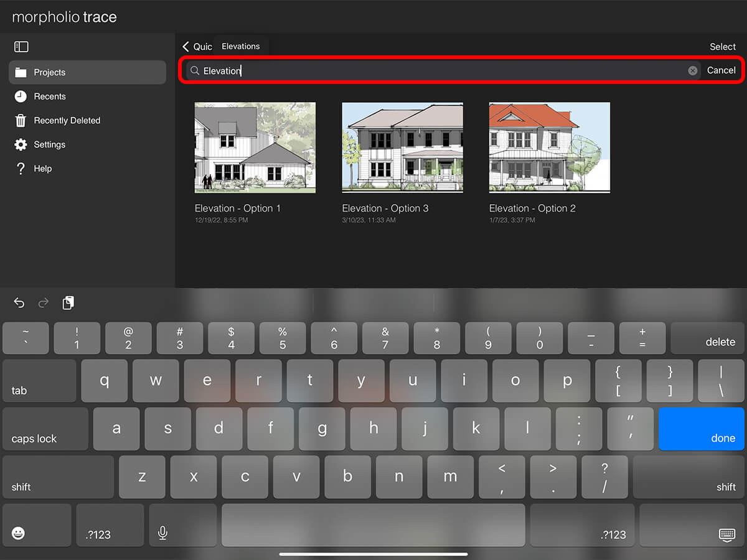Hide the keyboard using dismiss key
Image resolution: width=747 pixels, height=560 pixels.
(726, 534)
